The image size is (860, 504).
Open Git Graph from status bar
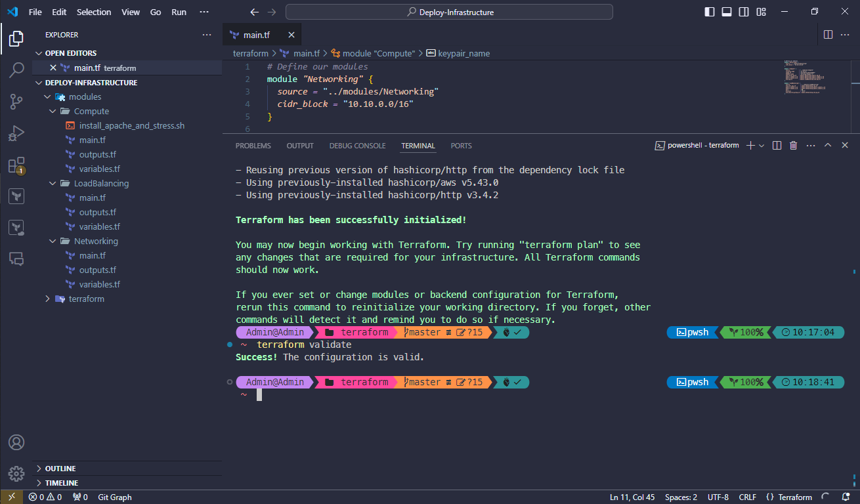tap(115, 497)
